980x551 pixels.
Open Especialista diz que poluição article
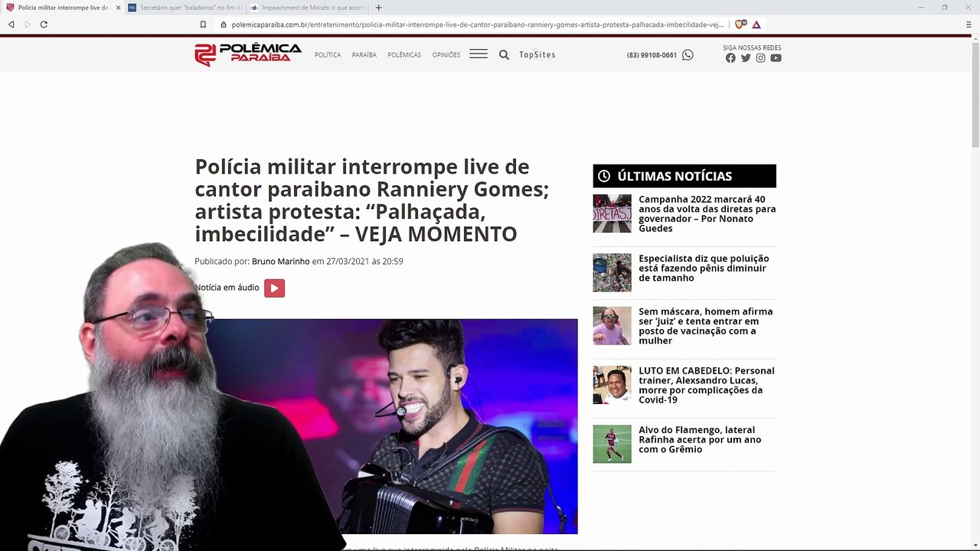click(x=704, y=268)
